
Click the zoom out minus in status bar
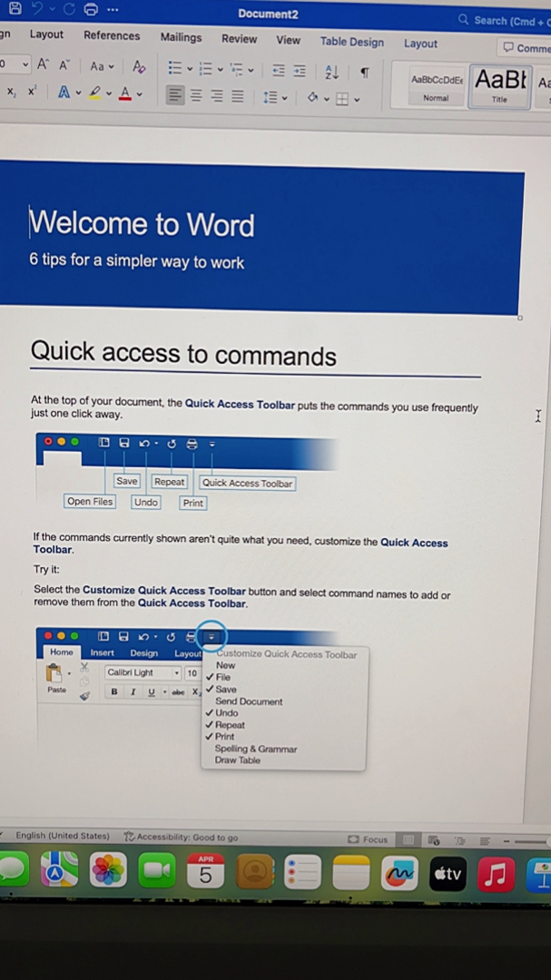coord(507,842)
